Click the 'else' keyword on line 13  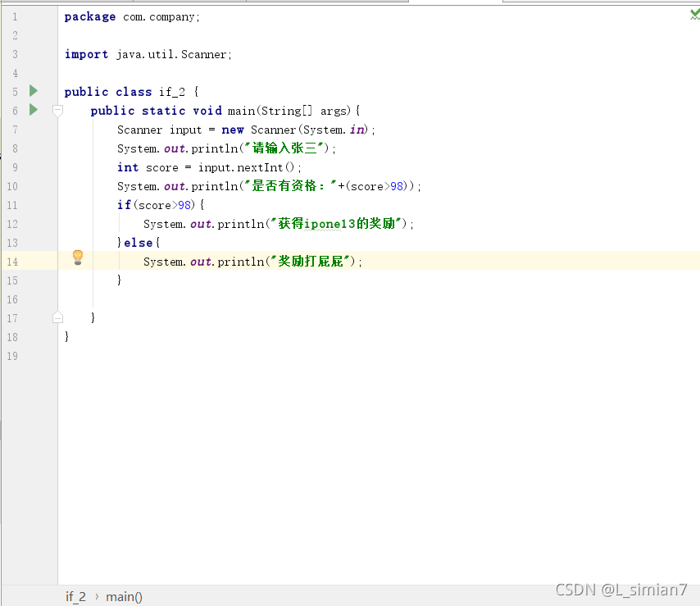(139, 243)
